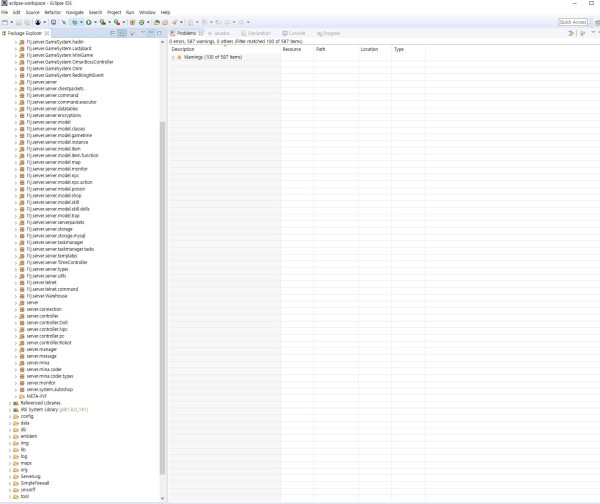Open the Navigate menu

75,12
